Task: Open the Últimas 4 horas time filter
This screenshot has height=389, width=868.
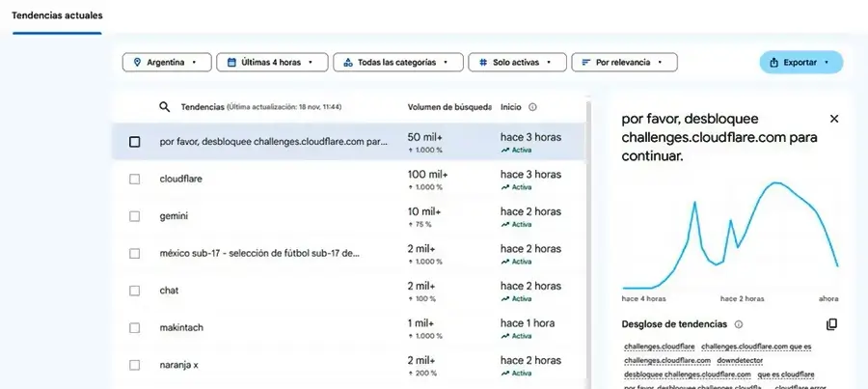Action: pyautogui.click(x=272, y=63)
